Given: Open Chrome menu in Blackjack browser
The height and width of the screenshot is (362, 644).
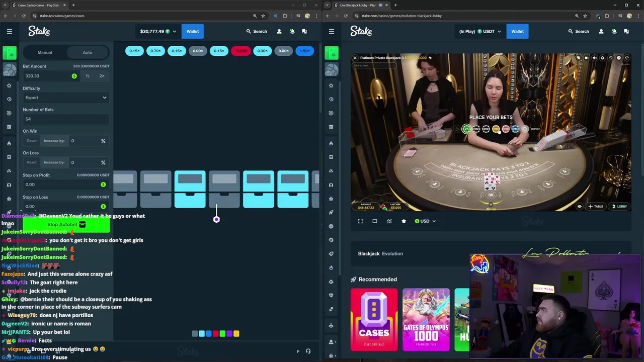Looking at the screenshot, I should 638,16.
